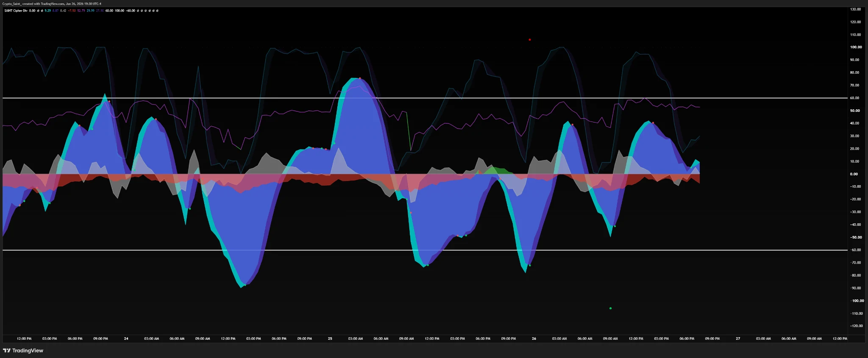
Task: Select the date label 26 on the time axis
Action: pos(534,339)
